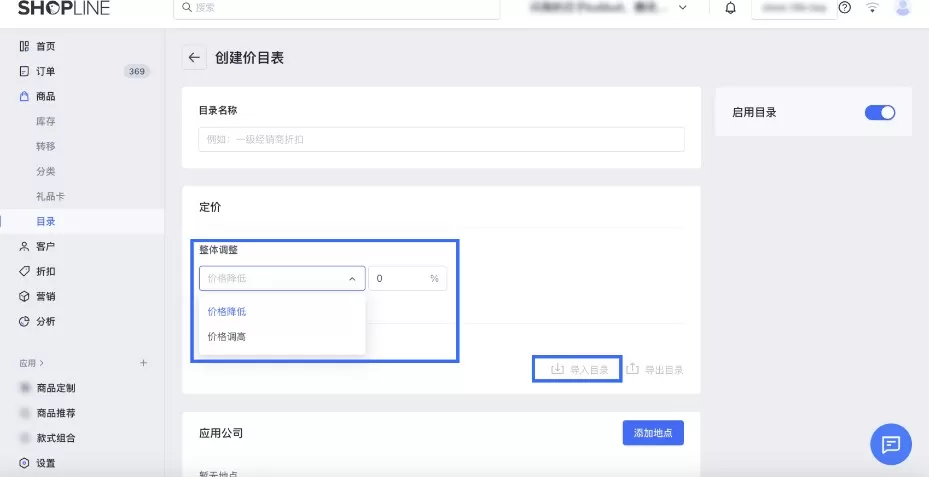Image resolution: width=929 pixels, height=477 pixels.
Task: Open the chat support bubble
Action: 890,444
